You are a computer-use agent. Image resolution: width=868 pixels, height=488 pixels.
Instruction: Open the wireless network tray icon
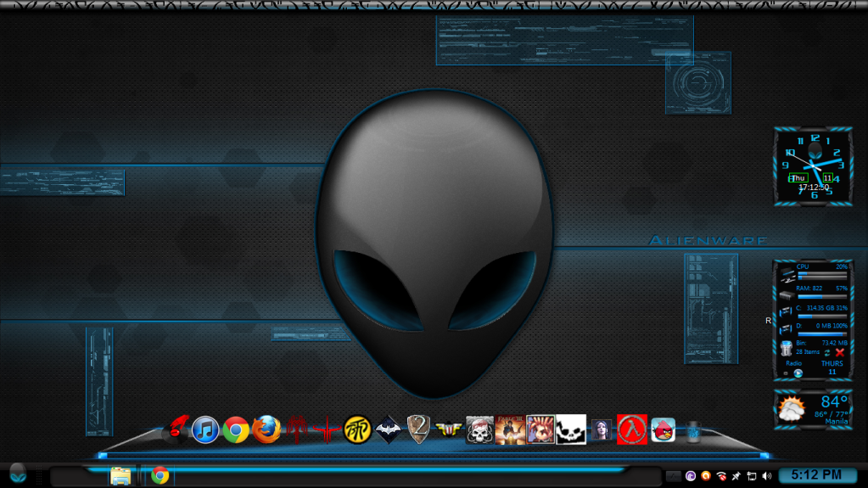coord(720,476)
